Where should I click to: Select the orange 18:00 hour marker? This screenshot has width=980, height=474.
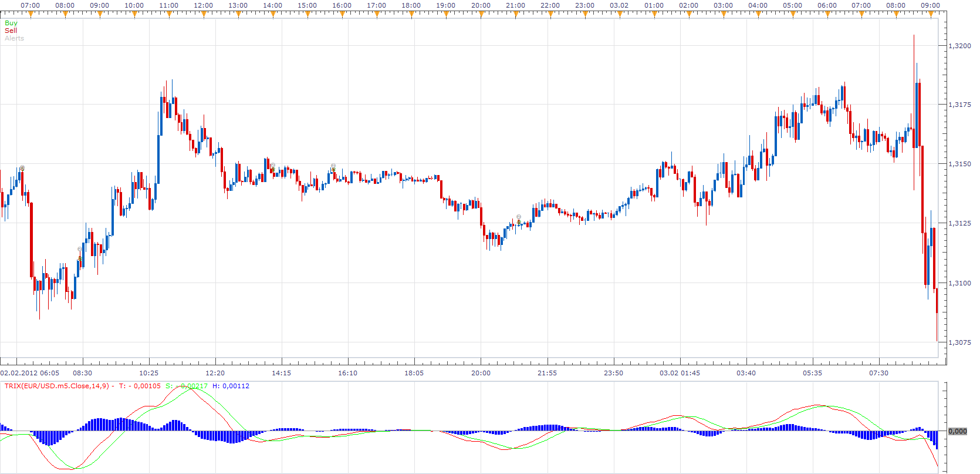point(411,14)
